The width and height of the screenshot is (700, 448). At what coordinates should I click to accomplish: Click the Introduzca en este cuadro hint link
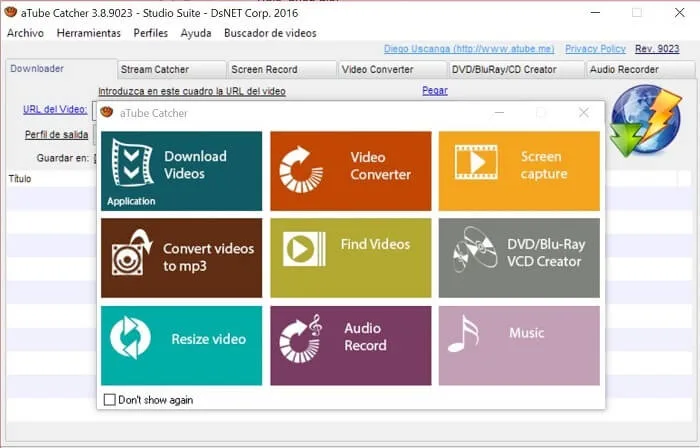point(192,91)
